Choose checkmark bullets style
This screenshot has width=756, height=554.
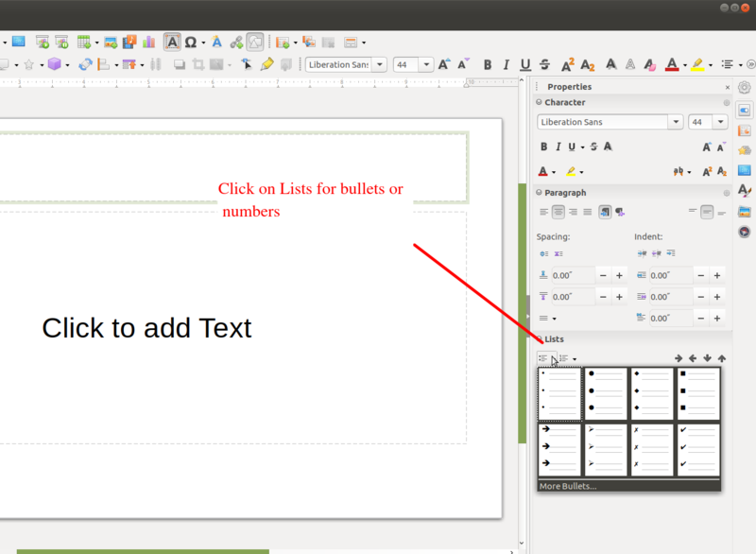point(698,449)
